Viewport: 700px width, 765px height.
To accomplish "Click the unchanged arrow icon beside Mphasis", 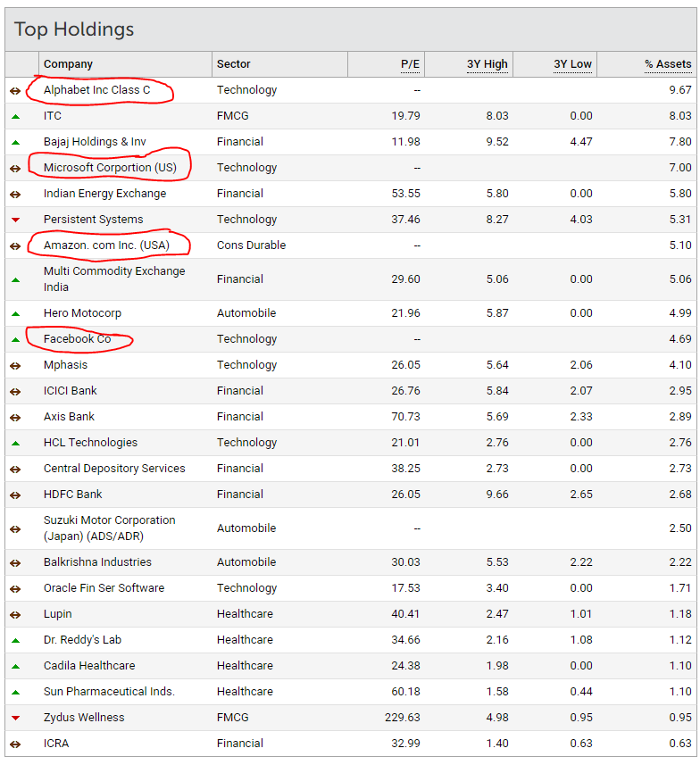I will point(15,365).
